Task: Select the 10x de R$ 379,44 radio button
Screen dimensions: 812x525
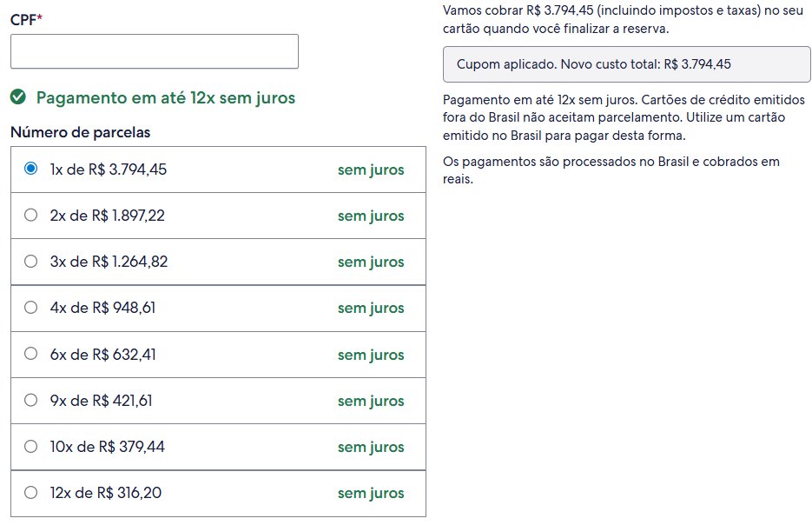Action: tap(31, 446)
